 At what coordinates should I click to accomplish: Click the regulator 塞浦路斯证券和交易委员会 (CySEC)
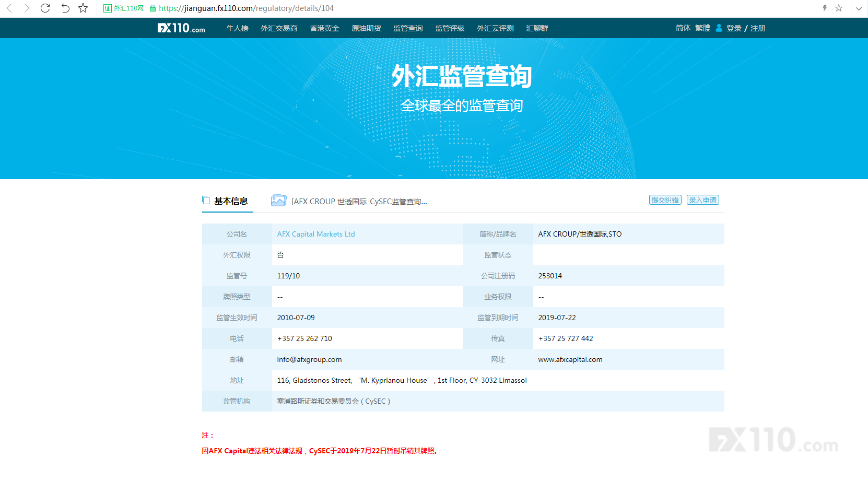click(x=334, y=401)
